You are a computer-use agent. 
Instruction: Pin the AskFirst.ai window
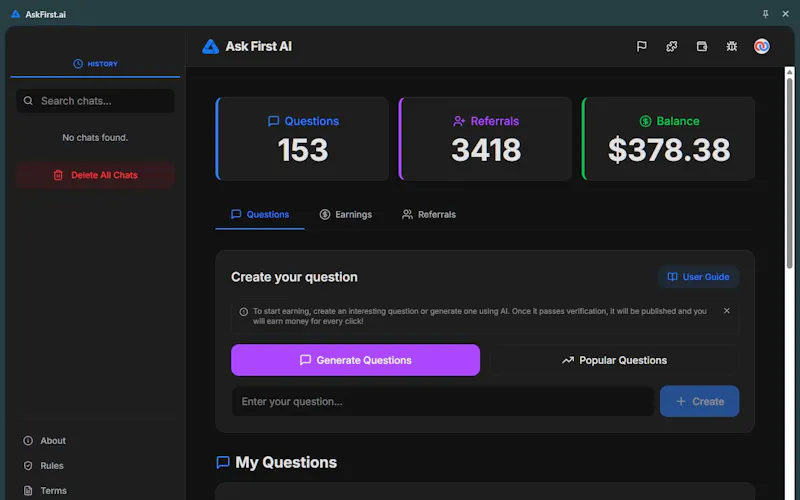pyautogui.click(x=765, y=14)
